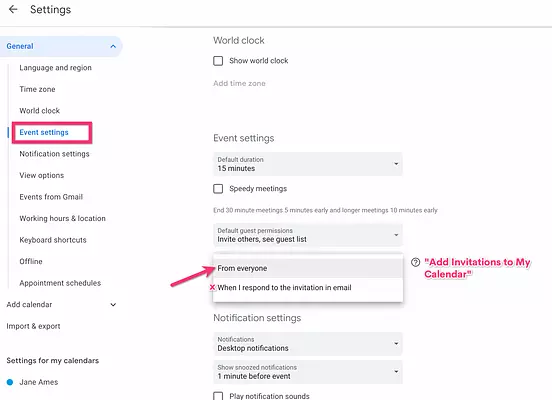Click the help question mark icon
The height and width of the screenshot is (400, 552).
(415, 262)
